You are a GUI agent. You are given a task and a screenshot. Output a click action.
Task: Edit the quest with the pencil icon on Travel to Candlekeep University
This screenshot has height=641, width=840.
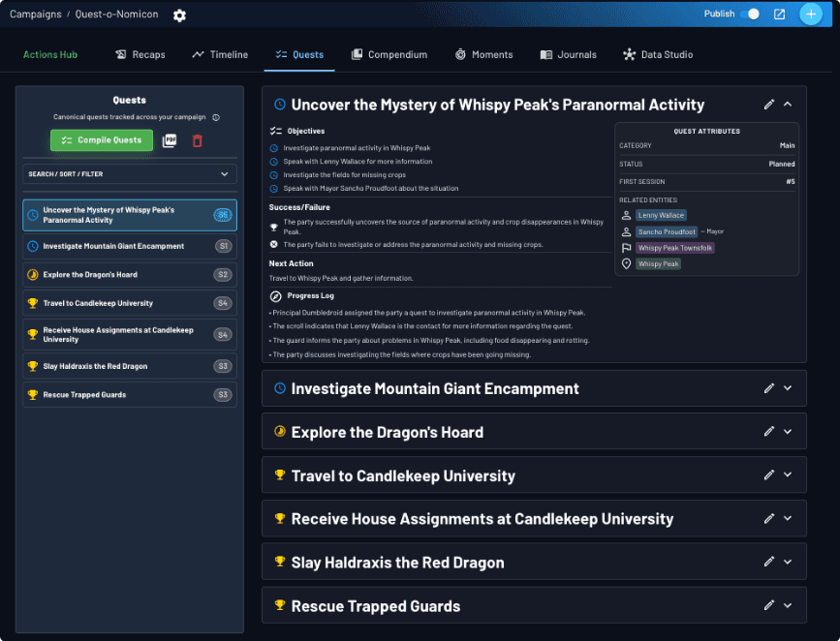(769, 474)
